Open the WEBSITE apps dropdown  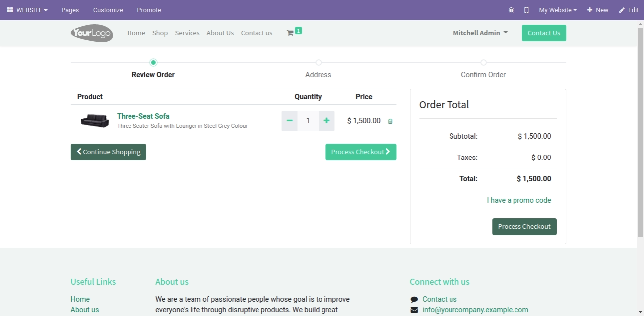pos(28,10)
